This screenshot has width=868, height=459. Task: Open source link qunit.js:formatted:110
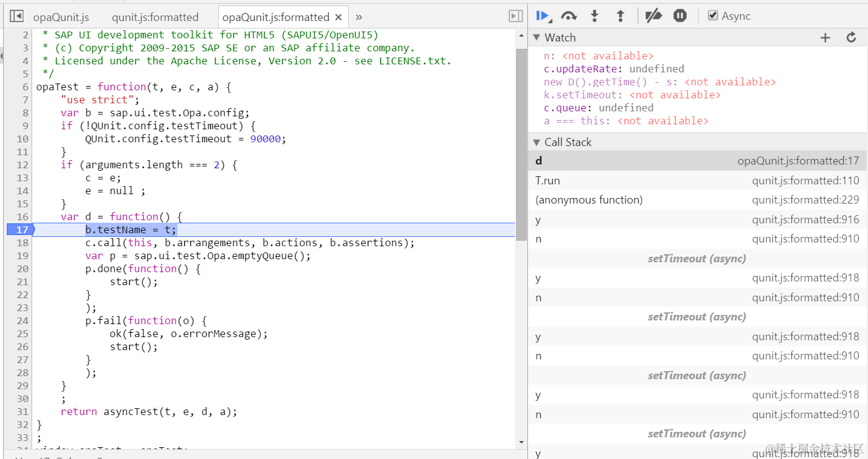click(x=806, y=181)
